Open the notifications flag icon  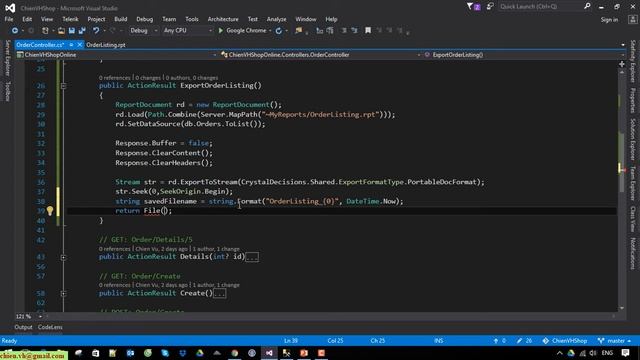(473, 7)
